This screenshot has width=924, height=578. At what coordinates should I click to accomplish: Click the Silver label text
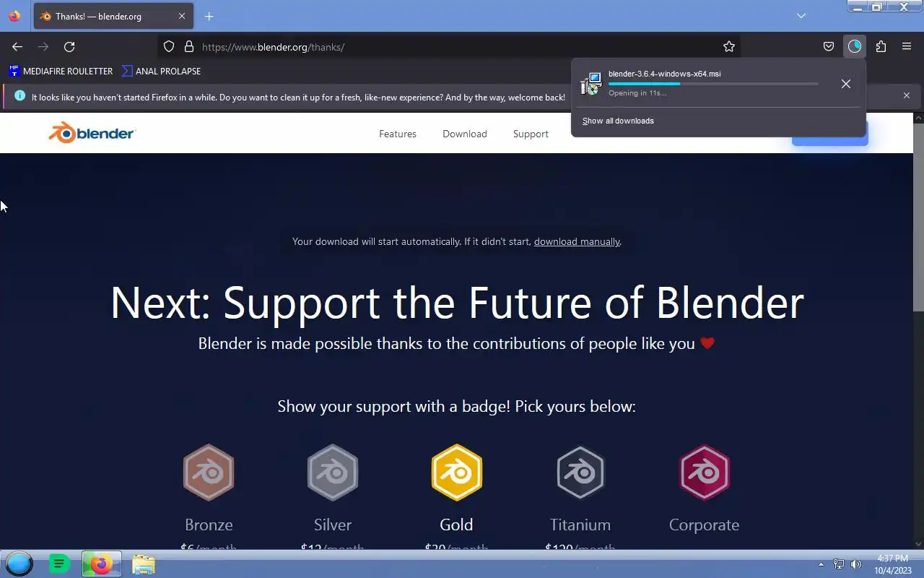click(333, 525)
